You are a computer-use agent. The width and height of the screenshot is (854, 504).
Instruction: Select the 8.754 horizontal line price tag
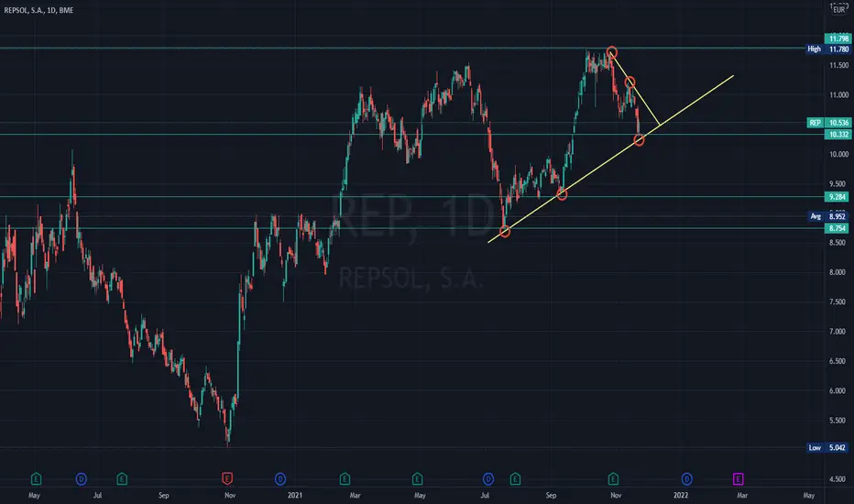838,228
